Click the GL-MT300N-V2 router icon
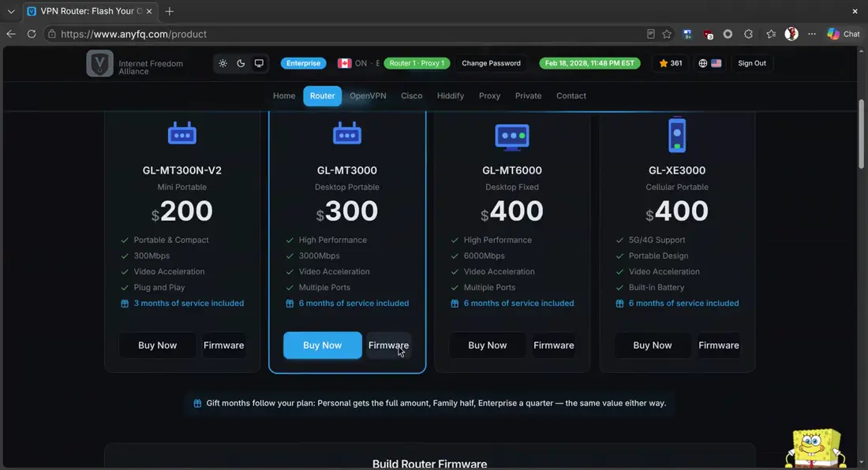 (182, 133)
